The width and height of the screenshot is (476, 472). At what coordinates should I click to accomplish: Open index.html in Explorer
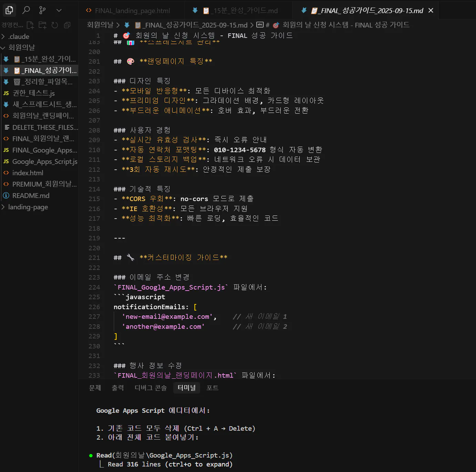click(x=39, y=173)
